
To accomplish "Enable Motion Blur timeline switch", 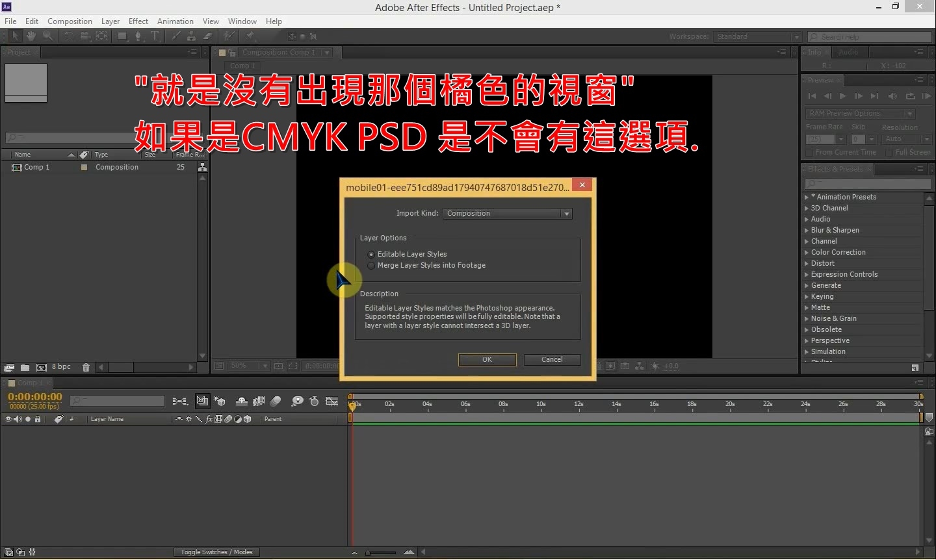I will click(276, 401).
